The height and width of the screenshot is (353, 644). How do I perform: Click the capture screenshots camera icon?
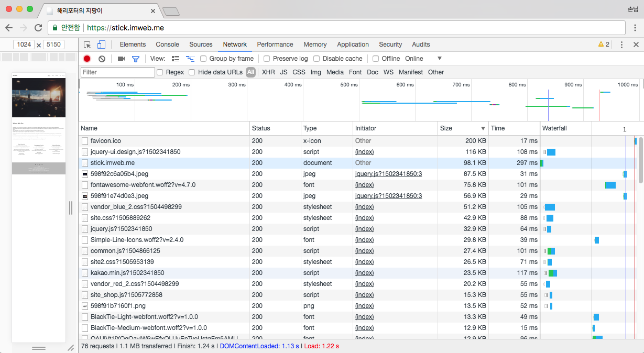(x=121, y=59)
